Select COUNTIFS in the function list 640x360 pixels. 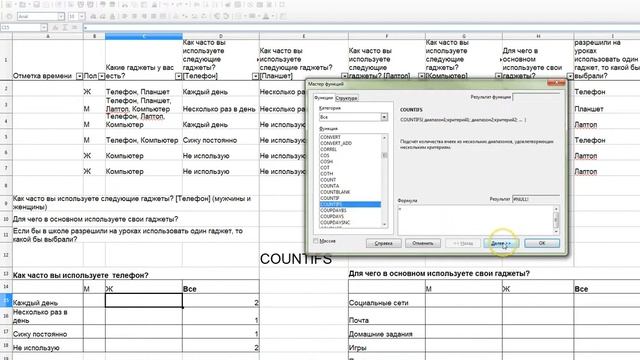coord(350,204)
